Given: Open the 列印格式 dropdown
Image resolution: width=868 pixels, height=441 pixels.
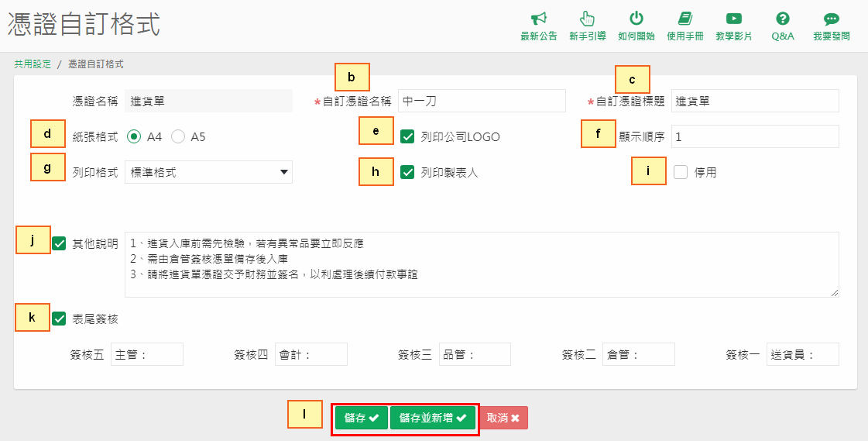Looking at the screenshot, I should (209, 172).
